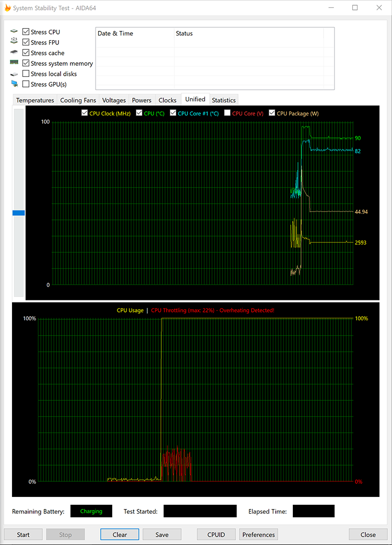The height and width of the screenshot is (545, 392).
Task: Click the Elapsed Time field
Action: click(314, 511)
